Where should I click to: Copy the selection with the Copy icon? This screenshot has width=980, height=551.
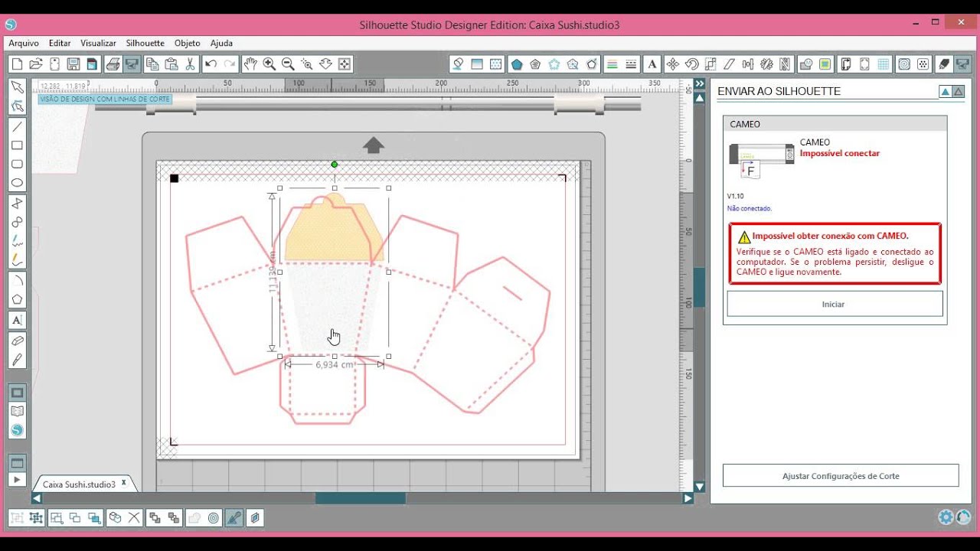[x=152, y=64]
